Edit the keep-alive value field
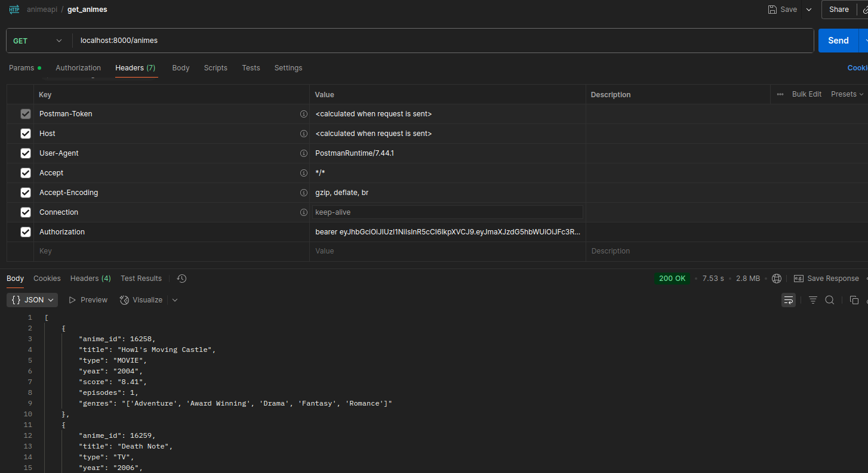Screen dimensions: 868x473 [x=448, y=212]
